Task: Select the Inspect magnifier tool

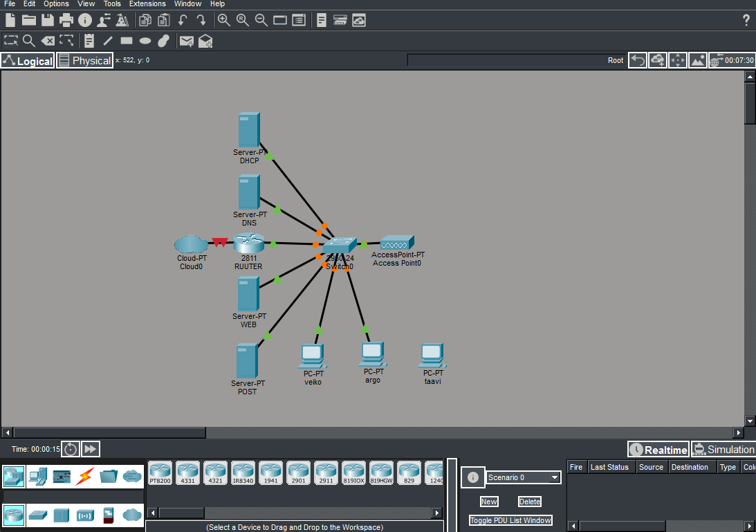Action: (29, 41)
